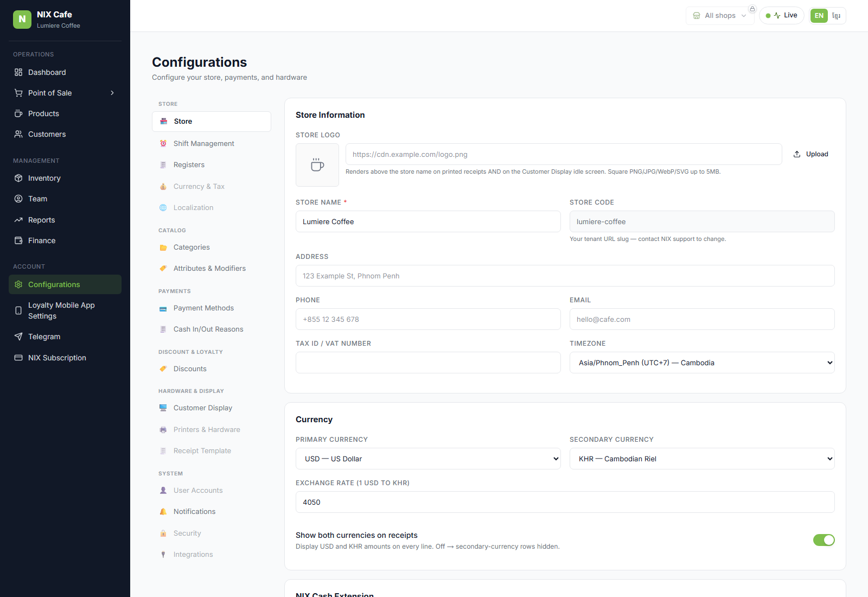Open Printers & Hardware settings
Image resolution: width=868 pixels, height=597 pixels.
[212, 430]
